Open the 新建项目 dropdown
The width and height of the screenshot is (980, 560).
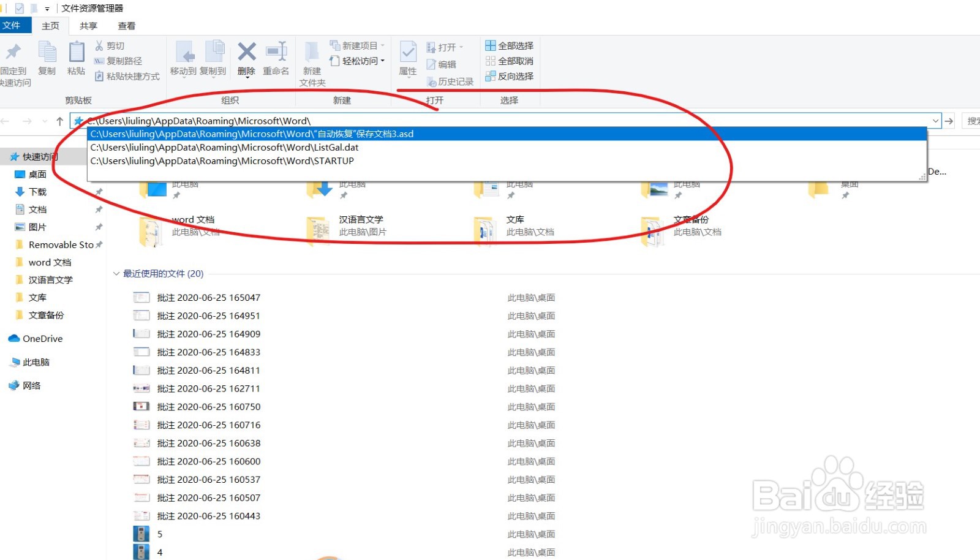357,45
